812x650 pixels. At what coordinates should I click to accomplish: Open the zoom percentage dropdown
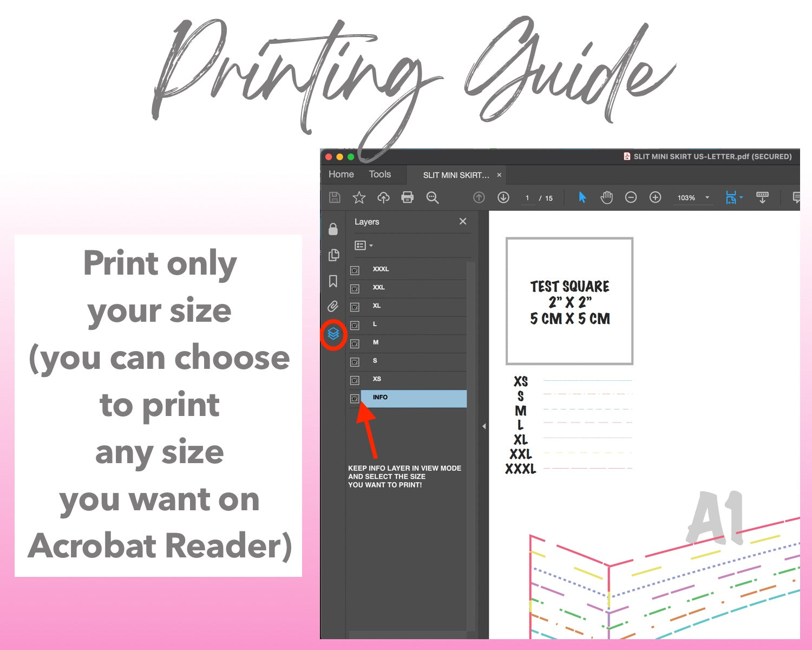point(707,198)
